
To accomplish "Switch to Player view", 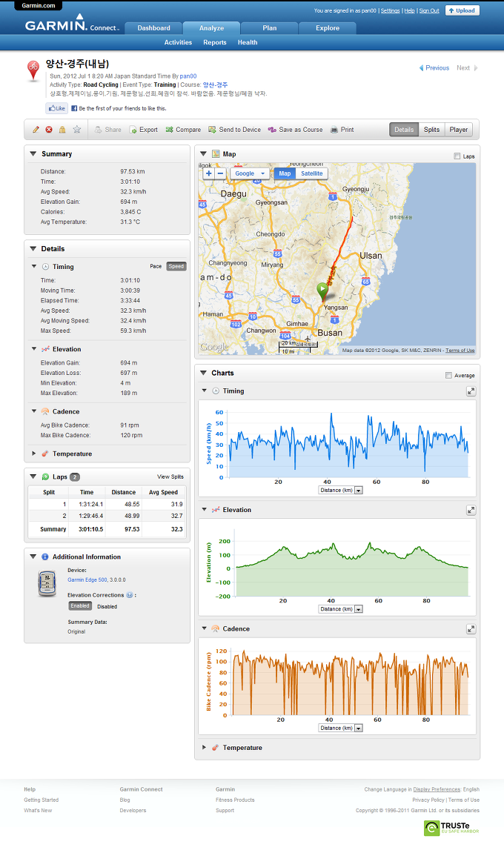I will tap(458, 130).
